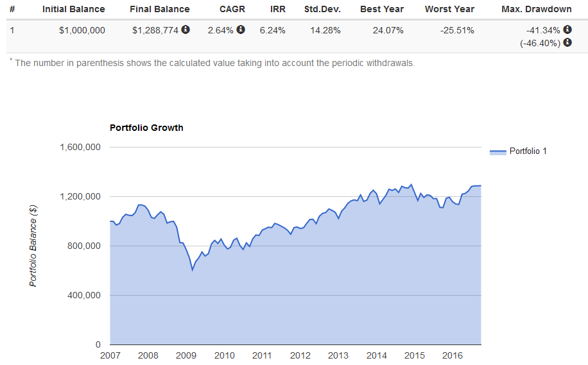Click the -25.51% Worst Year value
This screenshot has height=365, width=588.
pos(457,30)
